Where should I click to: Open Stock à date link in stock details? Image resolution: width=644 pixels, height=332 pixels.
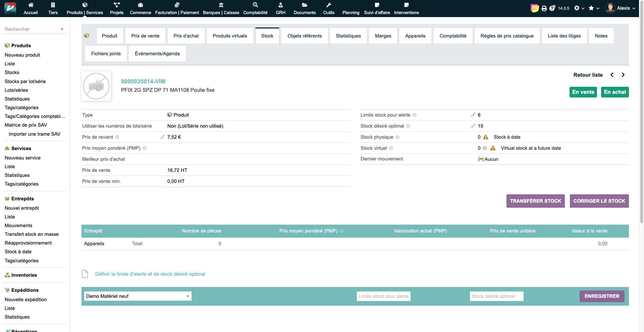click(507, 137)
